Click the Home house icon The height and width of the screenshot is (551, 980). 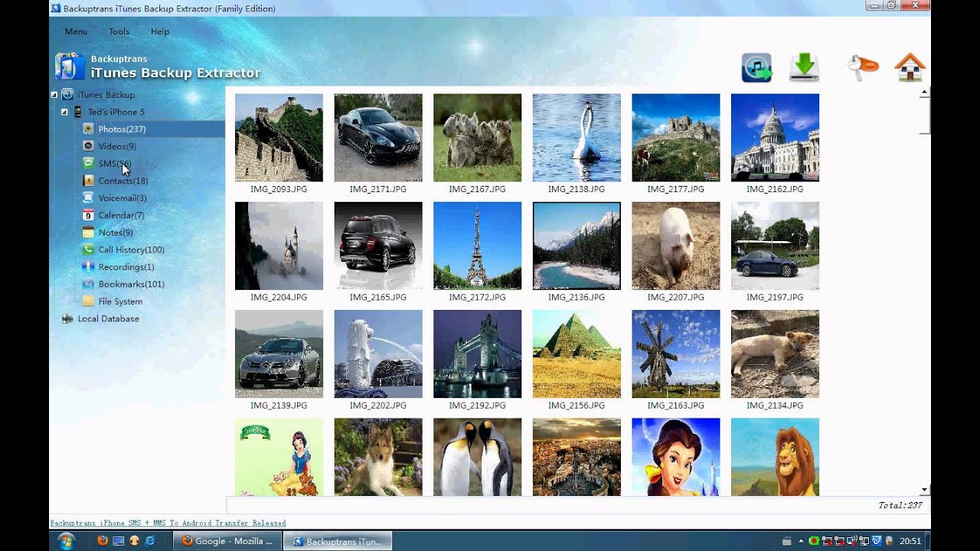point(910,67)
